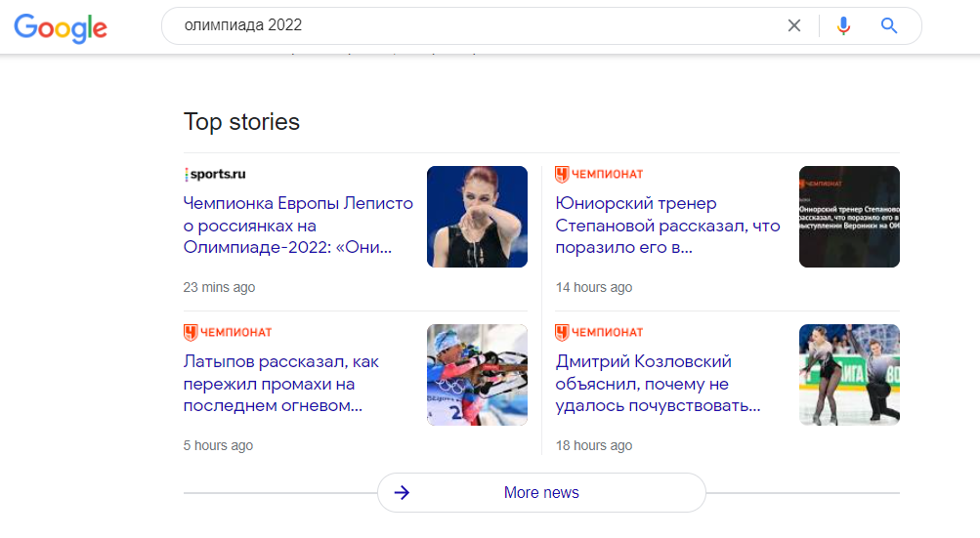Read the Латыпов рассказал story
Viewport: 980px width, 538px height.
(281, 384)
